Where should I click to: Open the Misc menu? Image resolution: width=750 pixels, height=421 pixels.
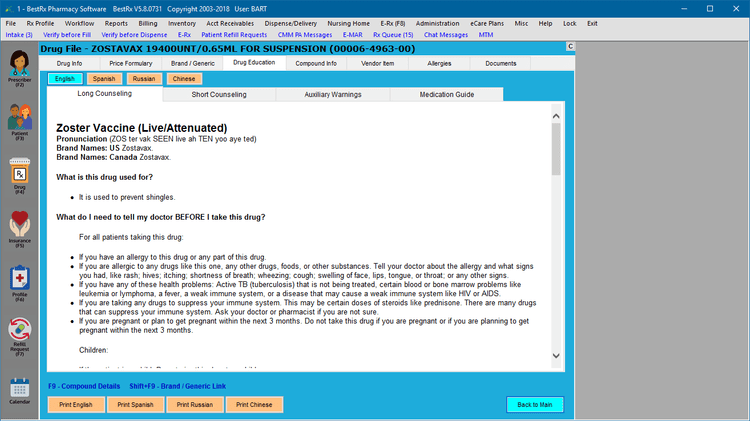[521, 23]
